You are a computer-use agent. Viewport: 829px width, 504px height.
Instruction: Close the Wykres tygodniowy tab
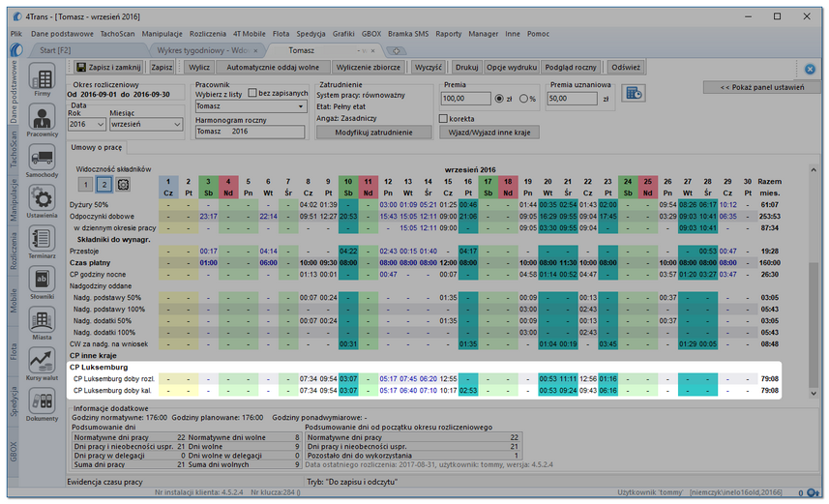(x=256, y=50)
